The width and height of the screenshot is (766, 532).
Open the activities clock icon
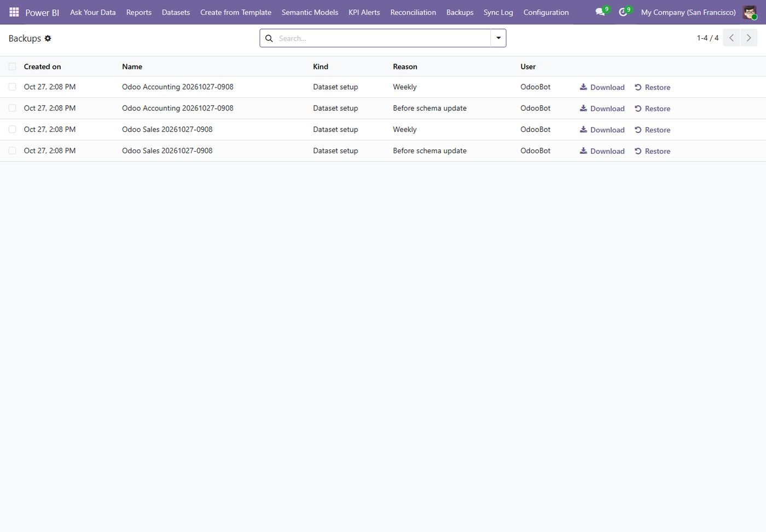click(x=623, y=12)
